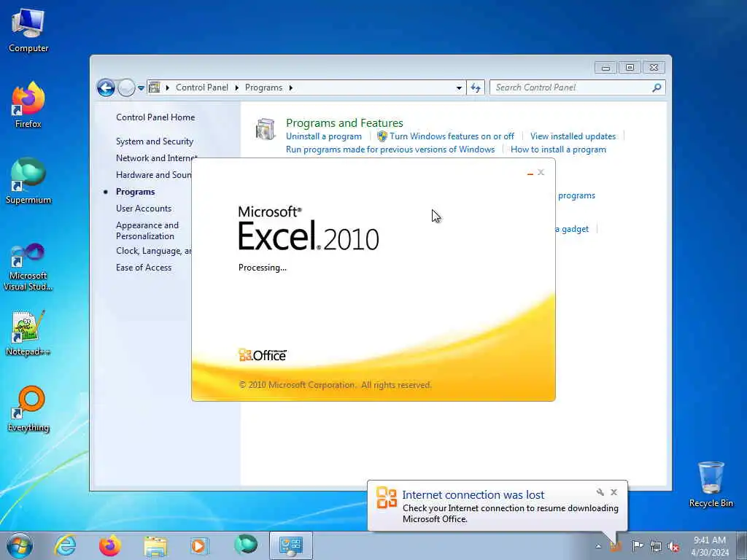The image size is (747, 560).
Task: Click the Windows Start orb
Action: tap(20, 545)
